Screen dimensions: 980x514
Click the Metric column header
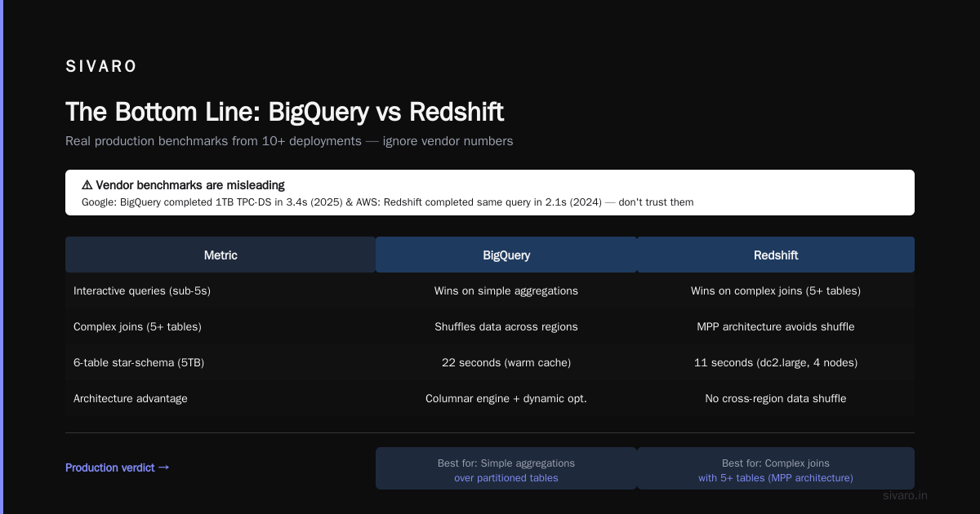coord(220,255)
